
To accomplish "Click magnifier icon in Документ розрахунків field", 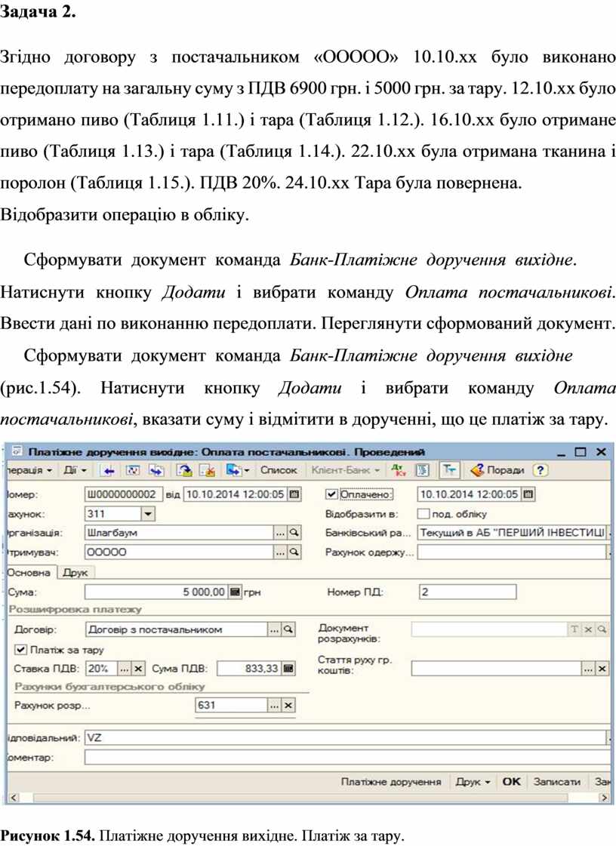I will (x=602, y=629).
